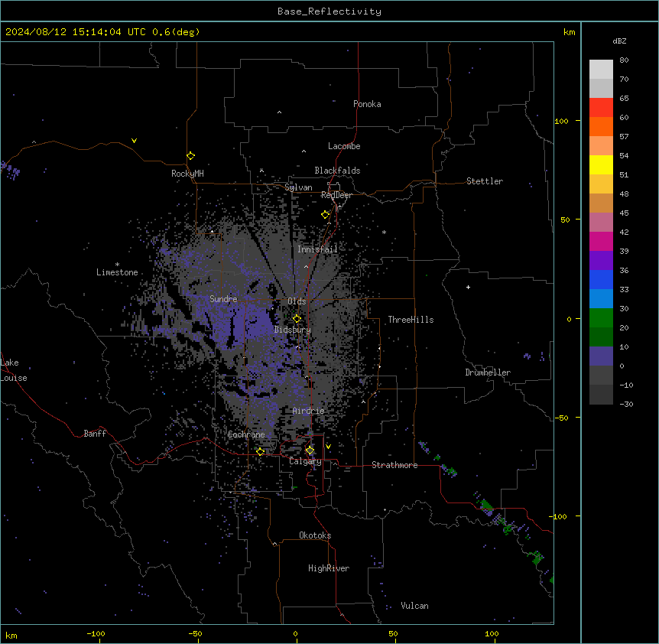Click the white plus marker north of Drumheller
Image resolution: width=659 pixels, height=644 pixels.
click(x=468, y=287)
